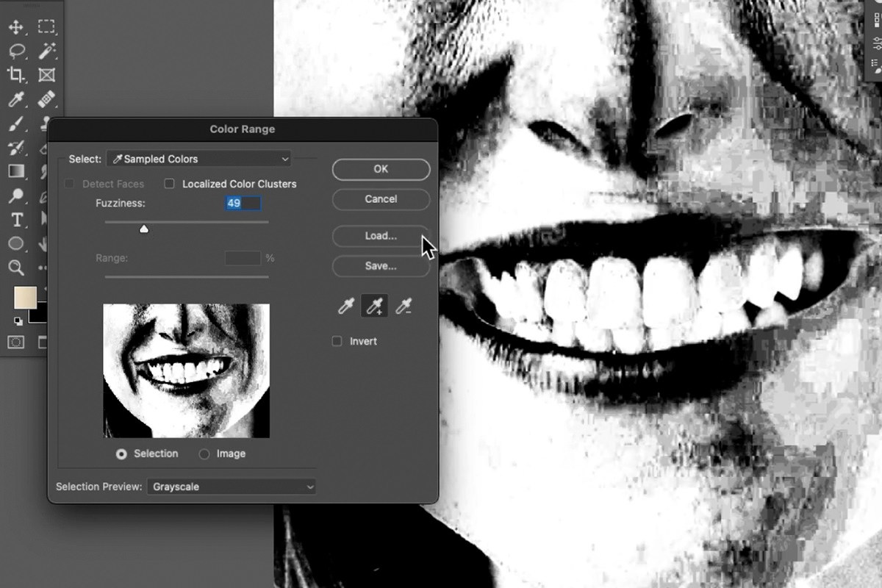This screenshot has height=588, width=882.
Task: Select the Move tool
Action: pos(16,27)
